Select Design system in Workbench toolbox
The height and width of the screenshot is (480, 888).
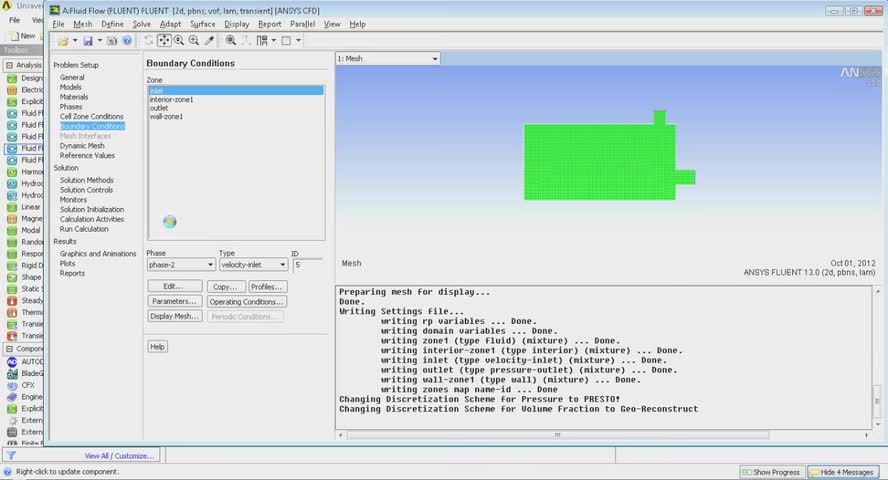click(x=24, y=78)
